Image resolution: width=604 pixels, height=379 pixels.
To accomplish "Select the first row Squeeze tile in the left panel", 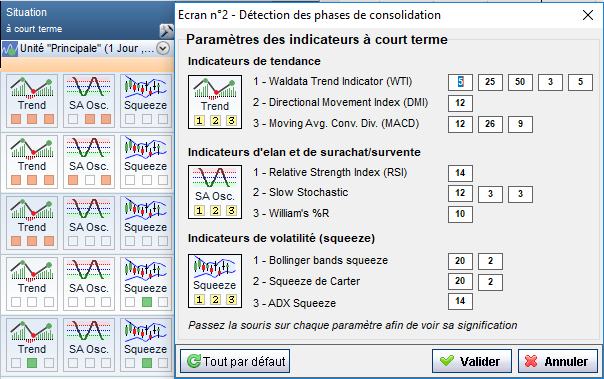I will (146, 101).
